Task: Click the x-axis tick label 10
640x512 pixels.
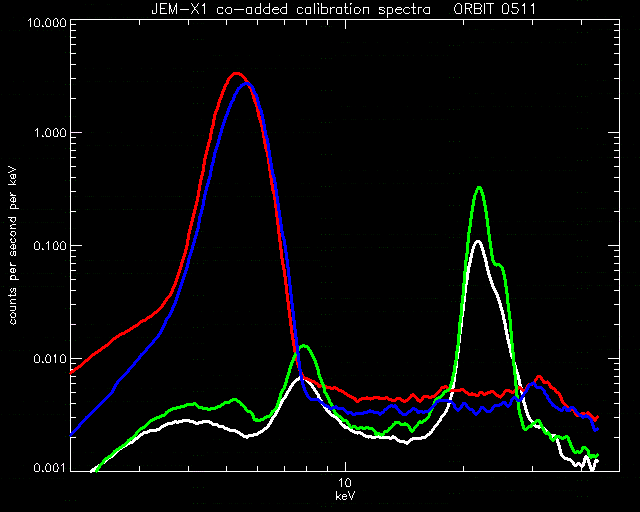Action: [x=345, y=483]
